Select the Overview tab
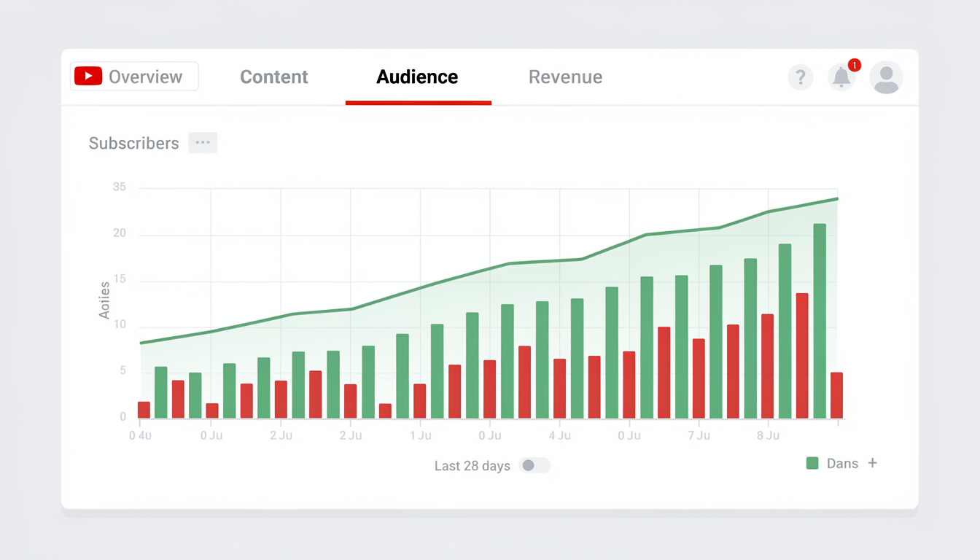980x560 pixels. click(145, 76)
